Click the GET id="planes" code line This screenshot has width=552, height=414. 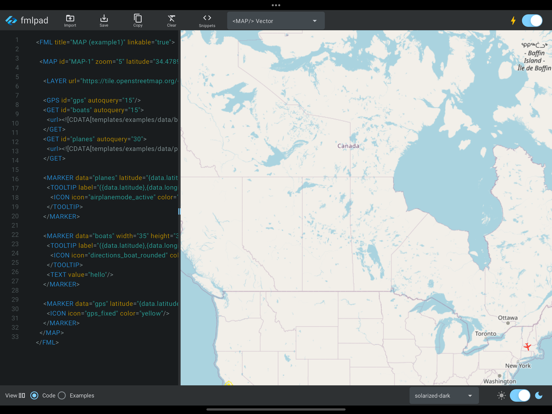(95, 139)
